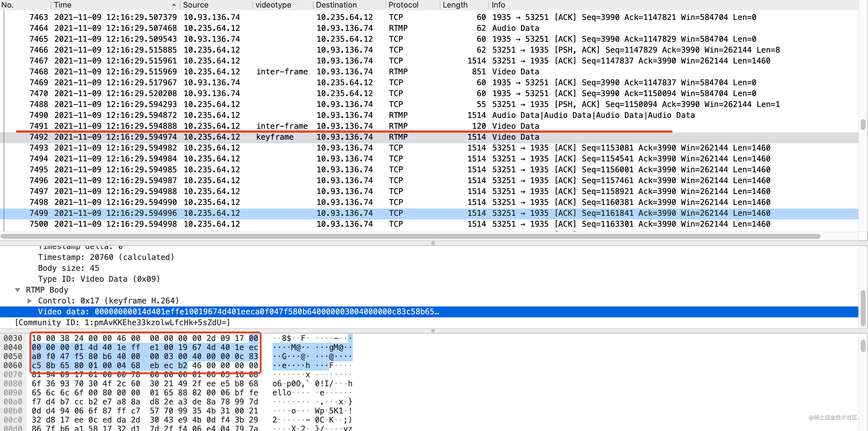
Task: Select the highlighted Video data field
Action: [x=236, y=311]
